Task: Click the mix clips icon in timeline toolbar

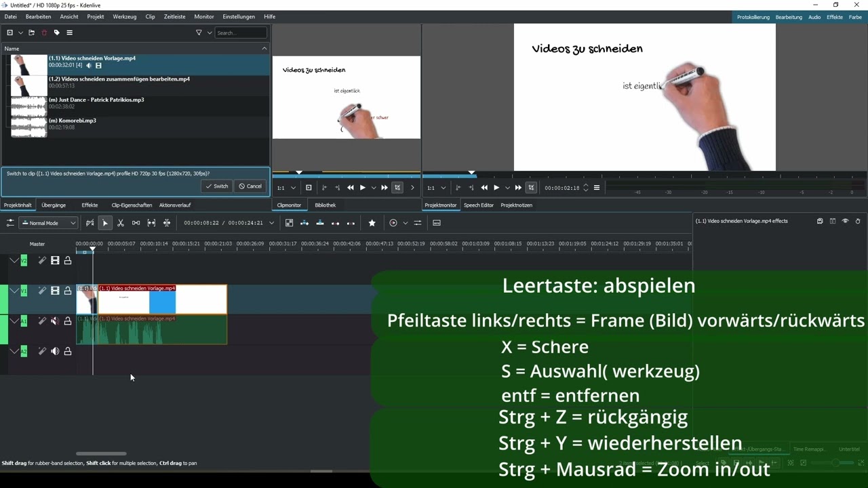Action: (289, 223)
